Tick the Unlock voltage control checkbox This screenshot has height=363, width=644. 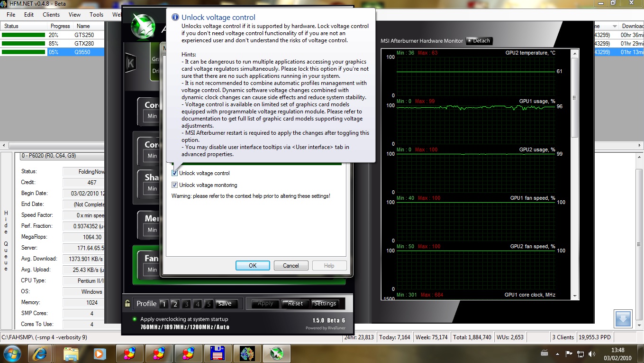pyautogui.click(x=174, y=173)
